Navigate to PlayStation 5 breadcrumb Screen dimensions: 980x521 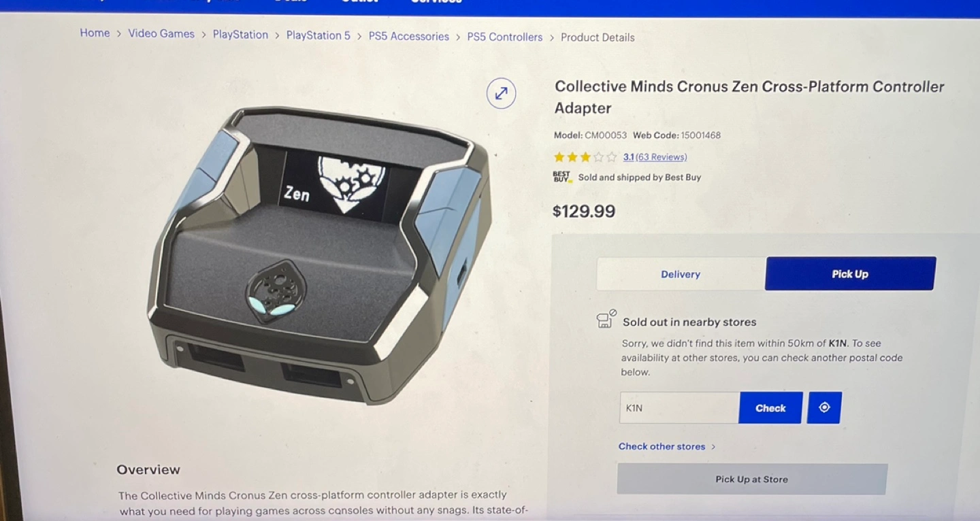click(x=318, y=35)
